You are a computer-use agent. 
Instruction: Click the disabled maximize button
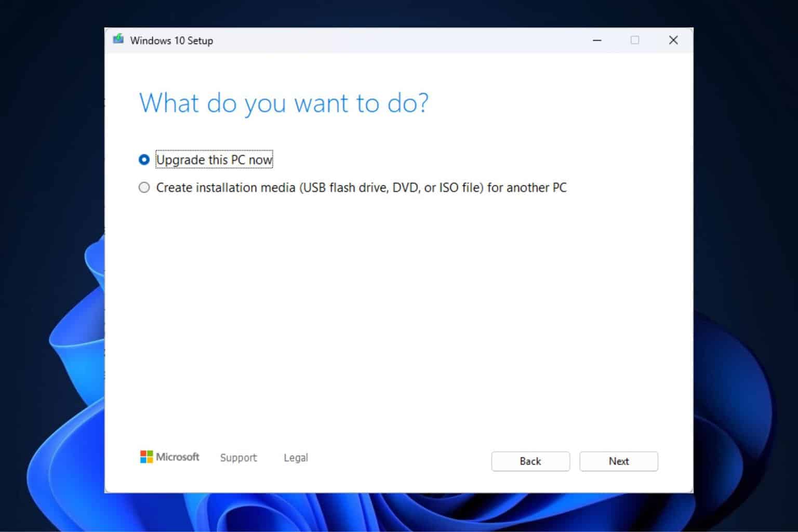tap(635, 40)
